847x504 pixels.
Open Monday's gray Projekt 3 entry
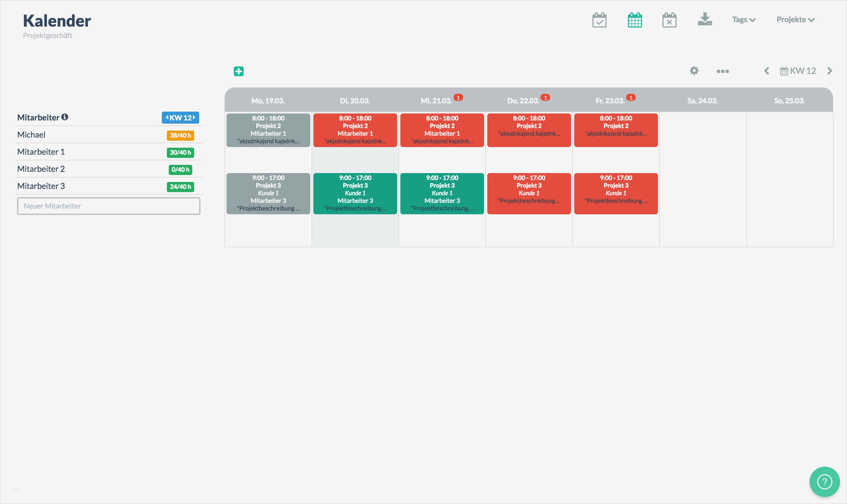[268, 194]
